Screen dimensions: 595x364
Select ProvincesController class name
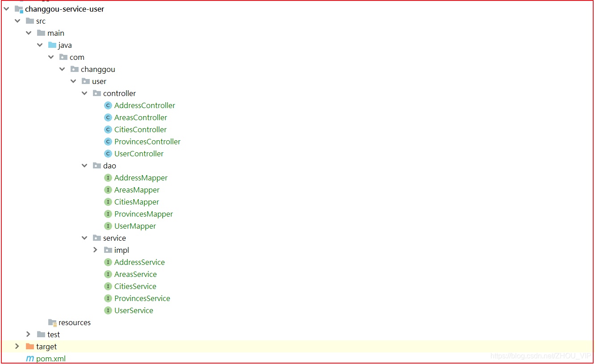(x=147, y=142)
